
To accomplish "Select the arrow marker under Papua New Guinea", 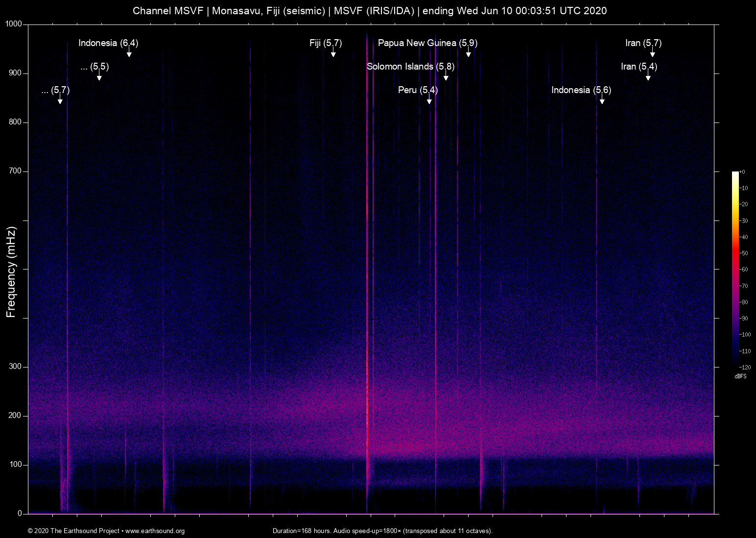I will 468,52.
